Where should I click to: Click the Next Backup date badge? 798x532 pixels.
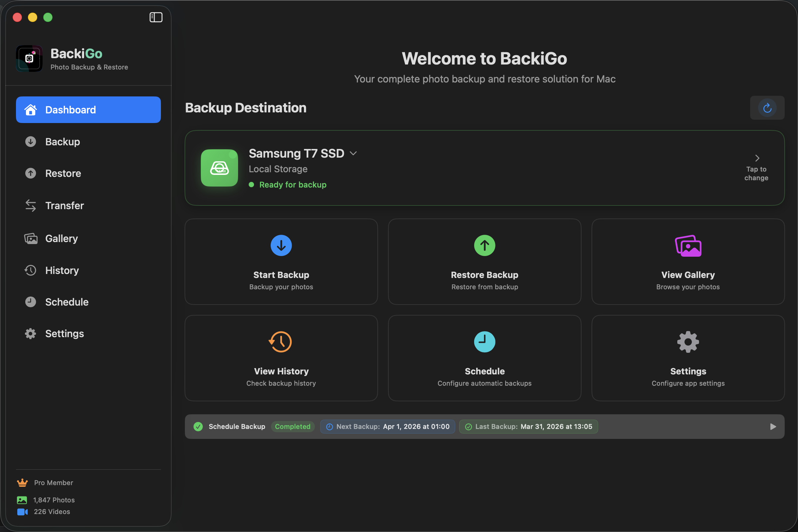(387, 427)
